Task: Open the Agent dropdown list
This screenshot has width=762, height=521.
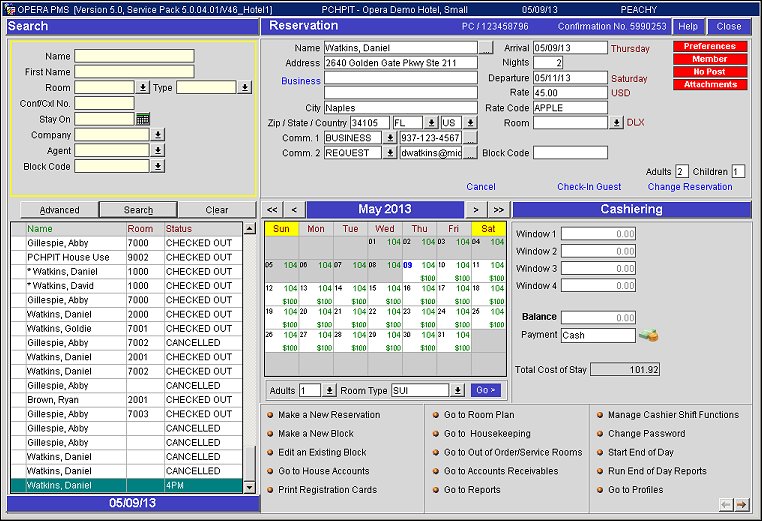Action: (156, 151)
